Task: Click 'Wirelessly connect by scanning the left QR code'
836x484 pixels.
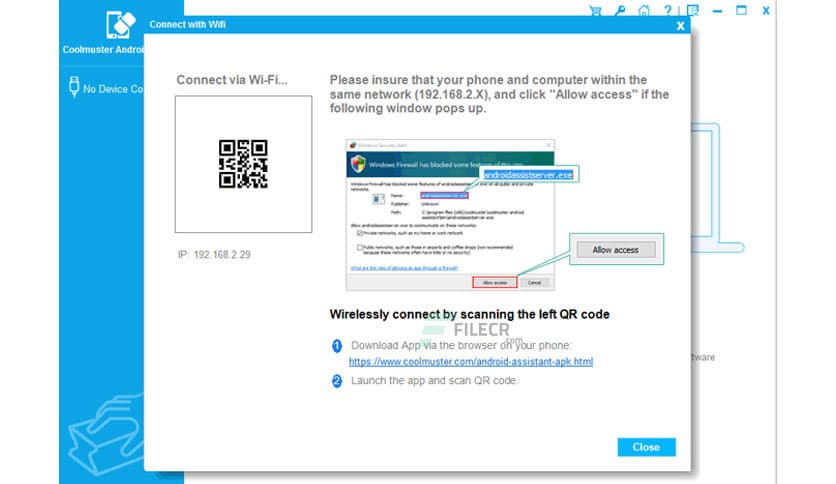Action: point(469,314)
